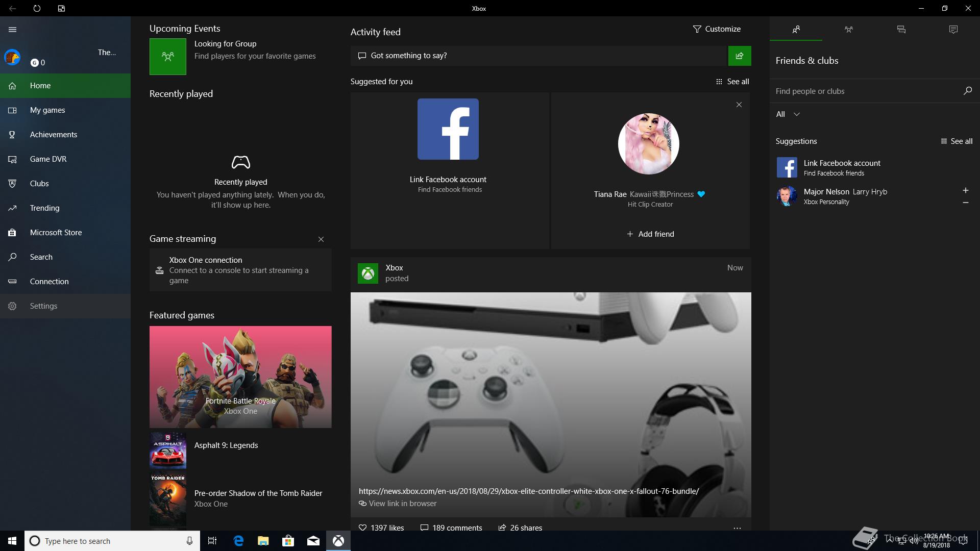Open Looking for Group green tile
The image size is (980, 551).
(x=168, y=57)
